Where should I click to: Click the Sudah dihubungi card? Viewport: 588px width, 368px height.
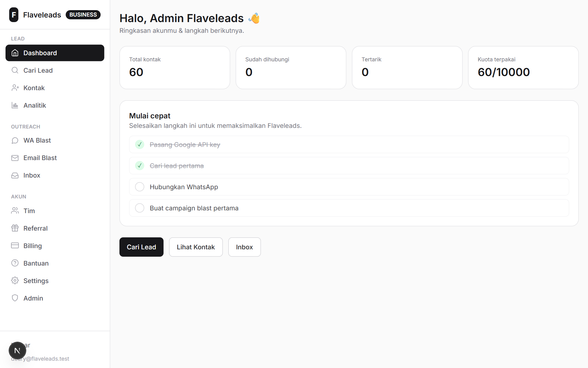click(x=291, y=67)
